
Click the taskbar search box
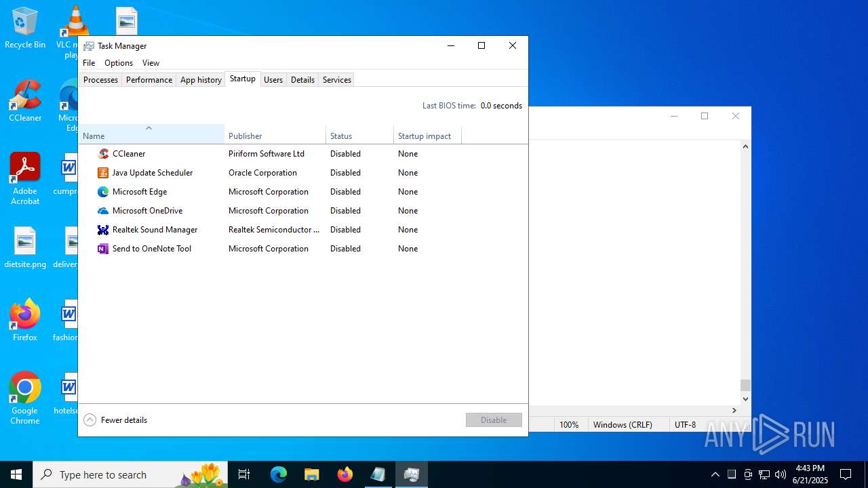pyautogui.click(x=130, y=474)
